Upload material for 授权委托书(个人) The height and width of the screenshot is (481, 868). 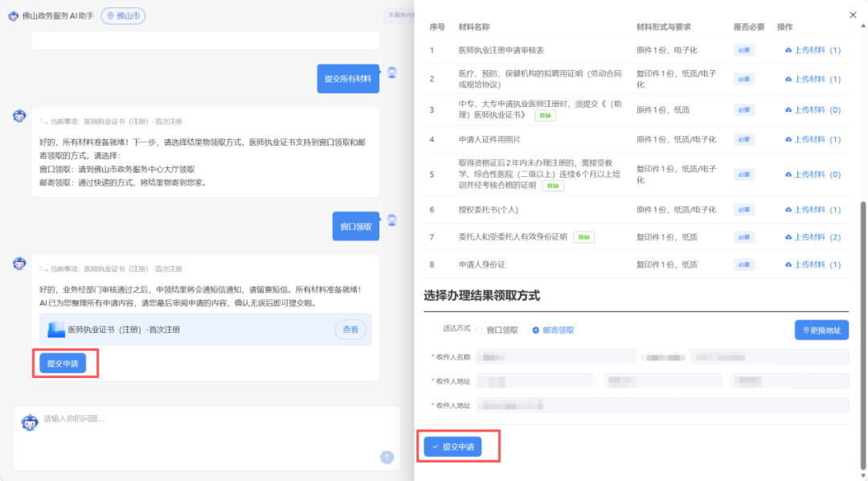[x=813, y=209]
